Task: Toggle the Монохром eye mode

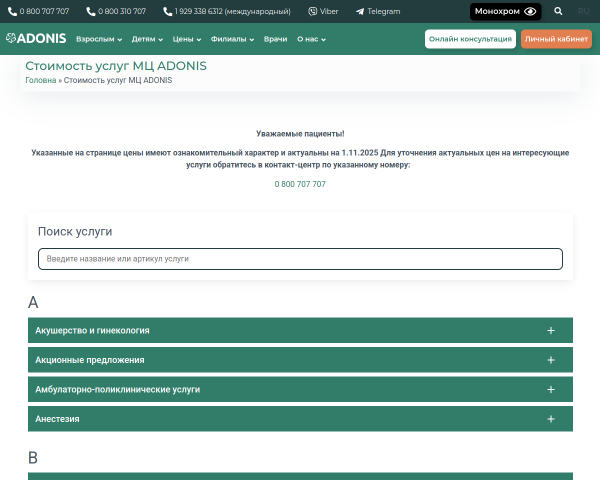Action: pyautogui.click(x=505, y=11)
